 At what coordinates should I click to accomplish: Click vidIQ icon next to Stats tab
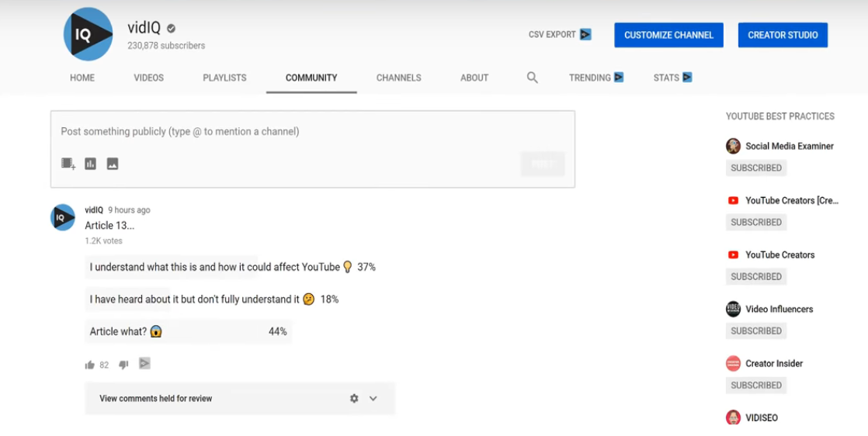(687, 77)
